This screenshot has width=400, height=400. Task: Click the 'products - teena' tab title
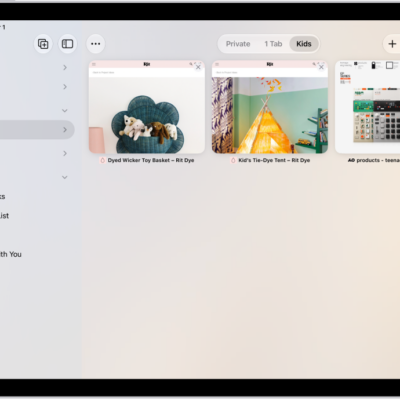[x=378, y=160]
